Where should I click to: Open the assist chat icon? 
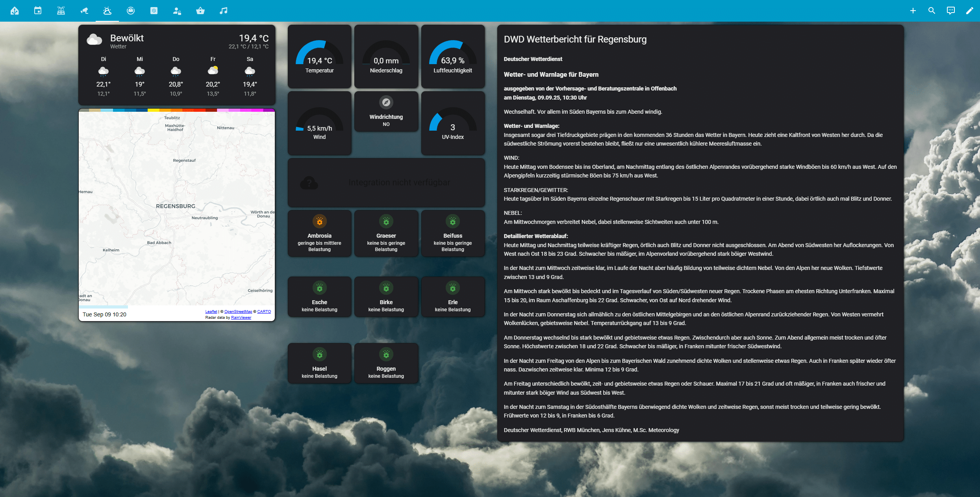pos(950,11)
